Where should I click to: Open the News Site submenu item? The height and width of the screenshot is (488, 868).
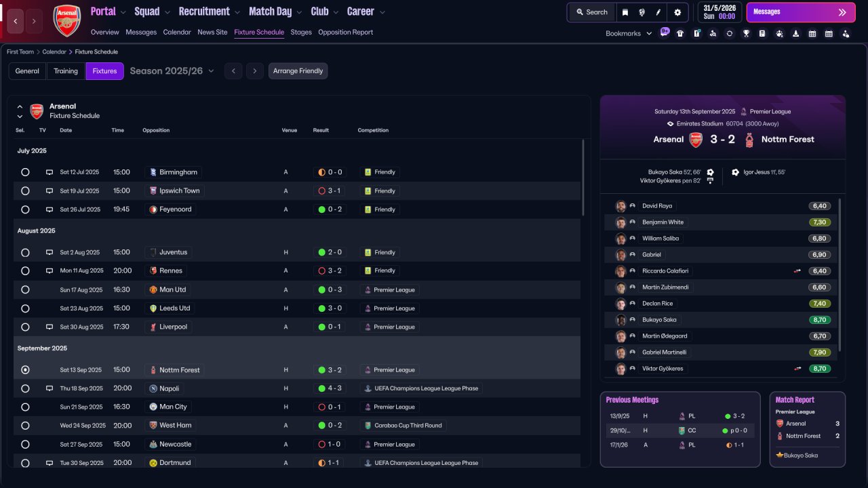(x=212, y=32)
